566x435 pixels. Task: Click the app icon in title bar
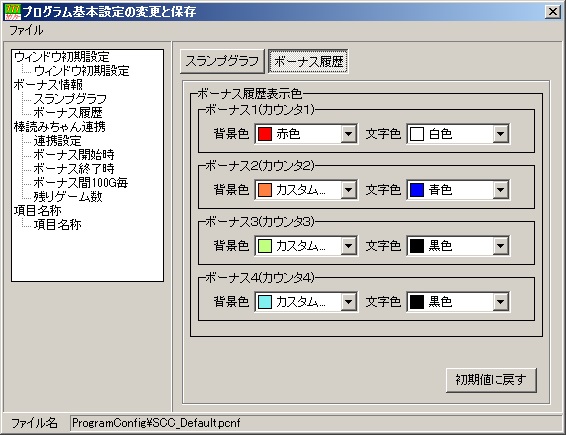[x=12, y=12]
